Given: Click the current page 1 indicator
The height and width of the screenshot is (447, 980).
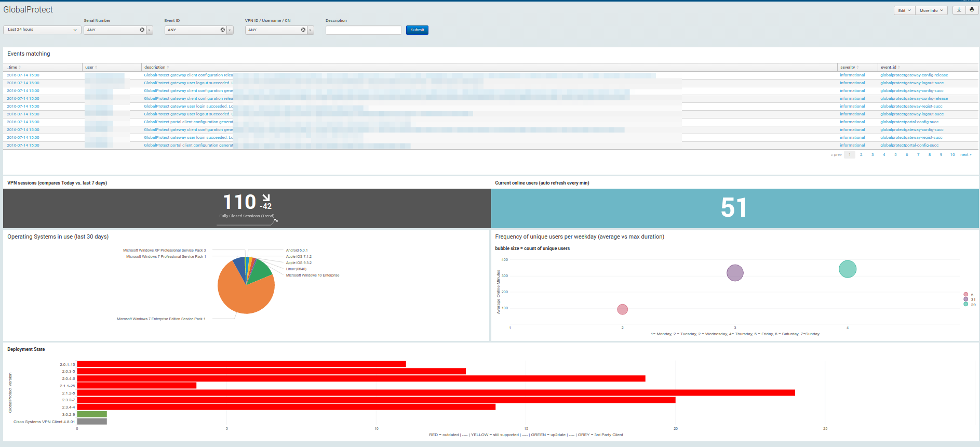Looking at the screenshot, I should pos(850,155).
